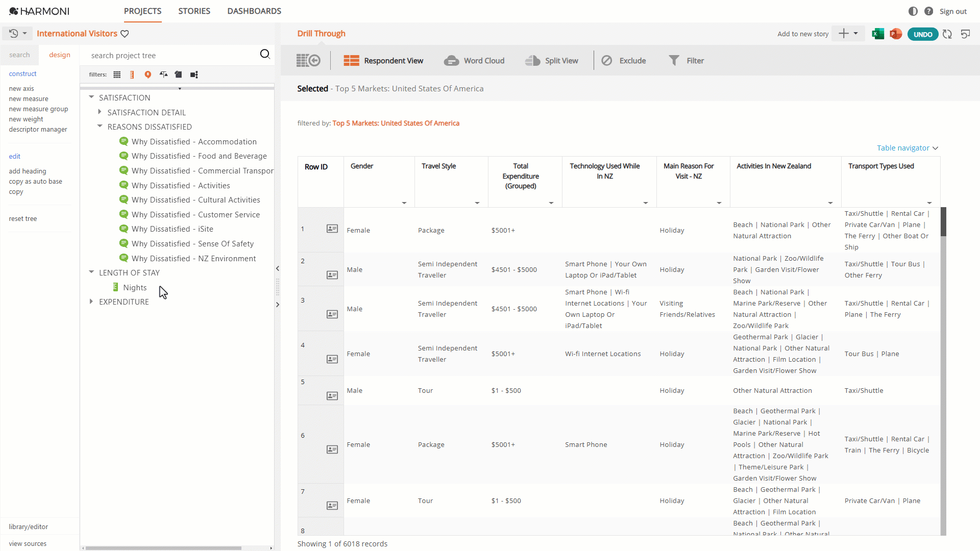
Task: Click the UNDO button
Action: (923, 34)
